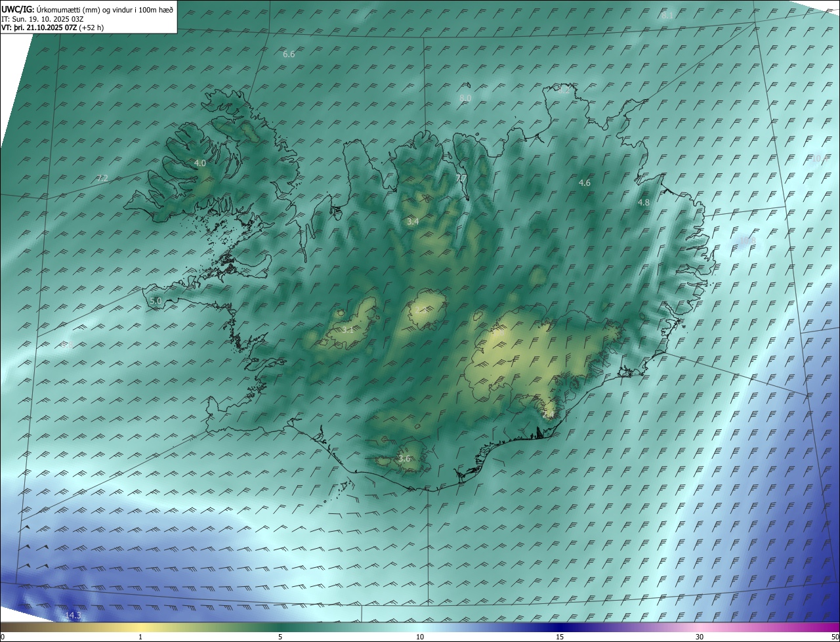Click the 8.1 value label on the map
This screenshot has width=840, height=642.
pyautogui.click(x=667, y=15)
